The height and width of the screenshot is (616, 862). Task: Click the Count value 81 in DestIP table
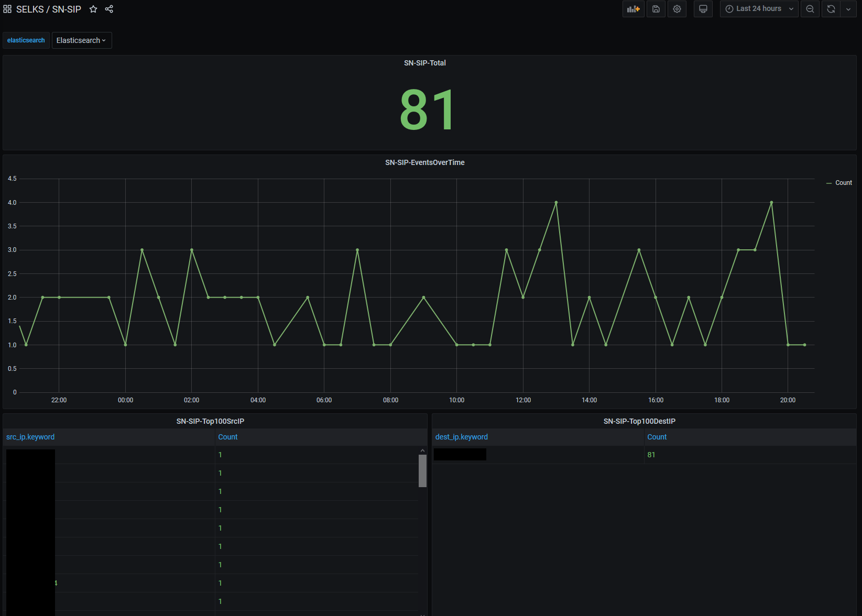651,455
